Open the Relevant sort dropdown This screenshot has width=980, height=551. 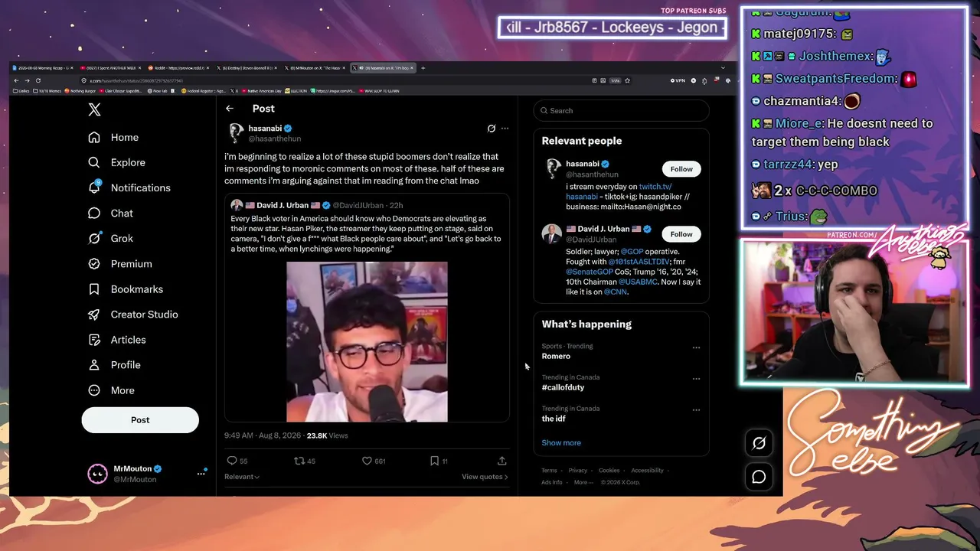tap(242, 477)
